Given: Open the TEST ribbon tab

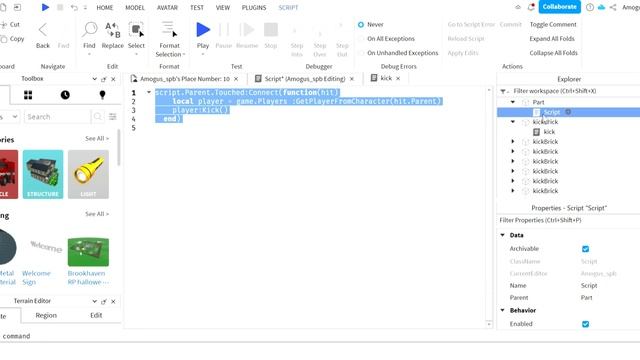Looking at the screenshot, I should [x=197, y=7].
